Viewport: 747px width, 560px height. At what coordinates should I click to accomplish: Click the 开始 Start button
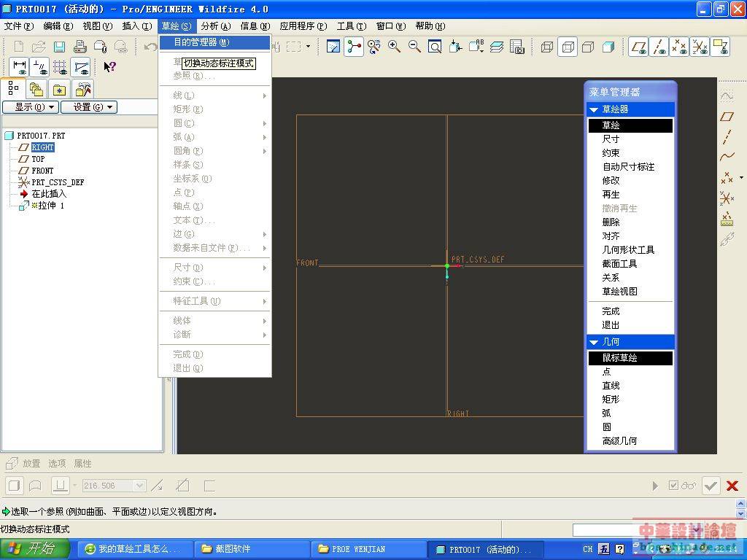click(34, 549)
